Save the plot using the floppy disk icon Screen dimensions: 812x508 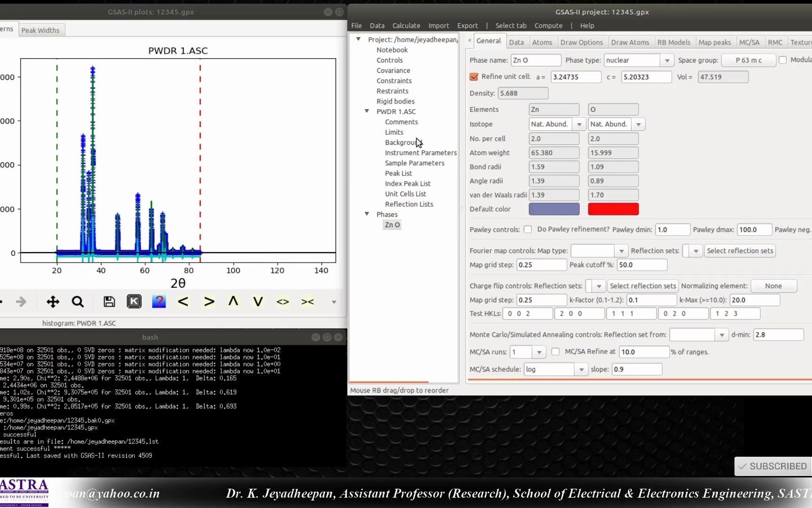tap(109, 302)
